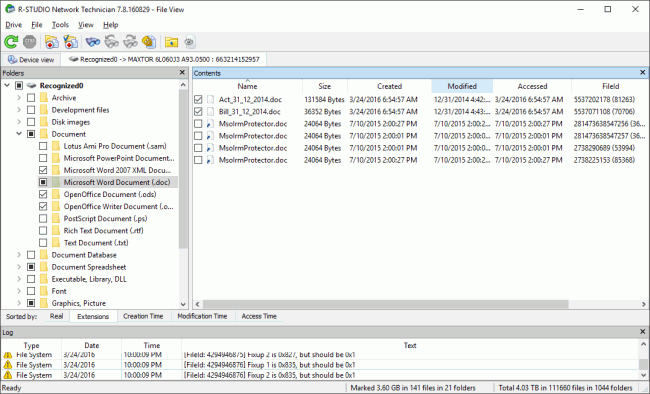Expand the Executable, Library, DLL node

(x=19, y=279)
